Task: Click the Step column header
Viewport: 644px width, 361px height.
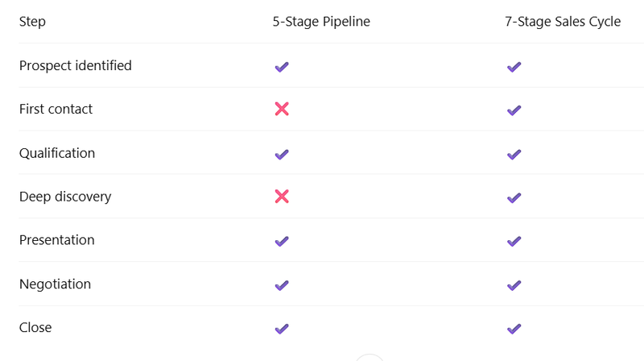Action: pyautogui.click(x=32, y=22)
